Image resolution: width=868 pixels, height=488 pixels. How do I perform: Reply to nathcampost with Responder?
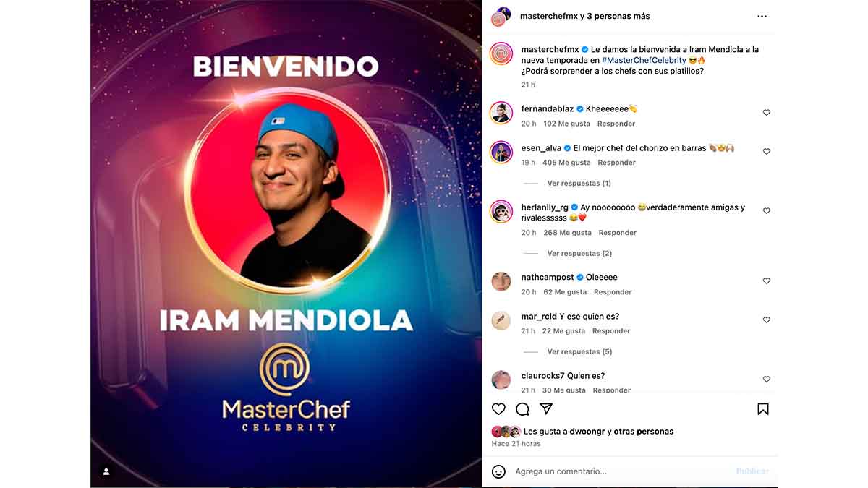coord(613,292)
